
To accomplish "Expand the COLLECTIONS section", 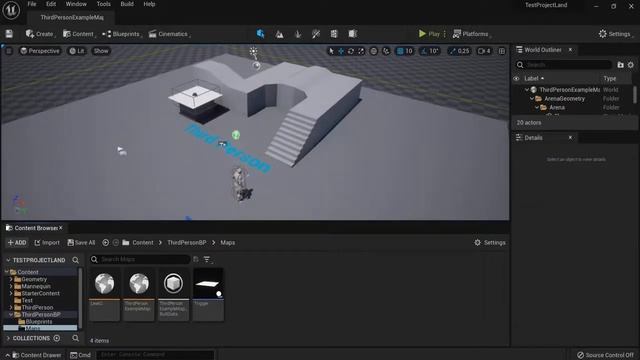I will point(8,338).
